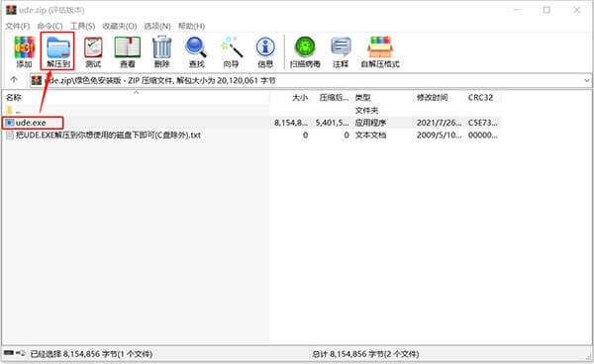This screenshot has height=364, width=594.
Task: Open the 文件(F) menu
Action: click(x=18, y=26)
